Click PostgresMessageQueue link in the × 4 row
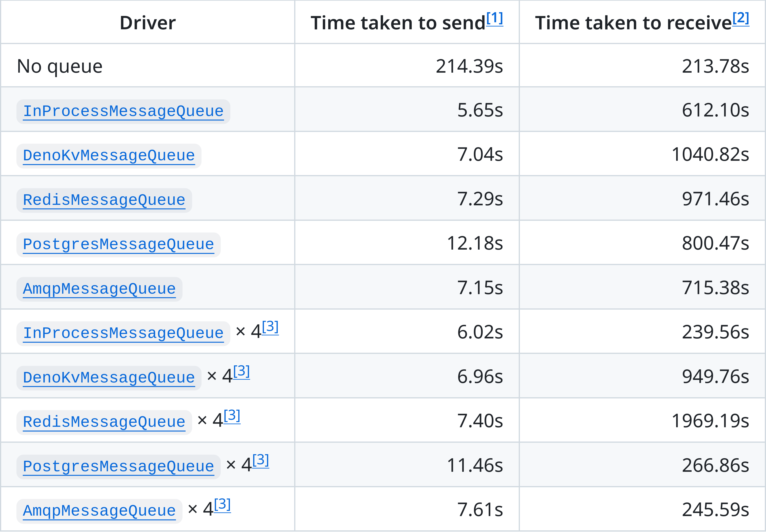This screenshot has width=766, height=532. [x=118, y=467]
